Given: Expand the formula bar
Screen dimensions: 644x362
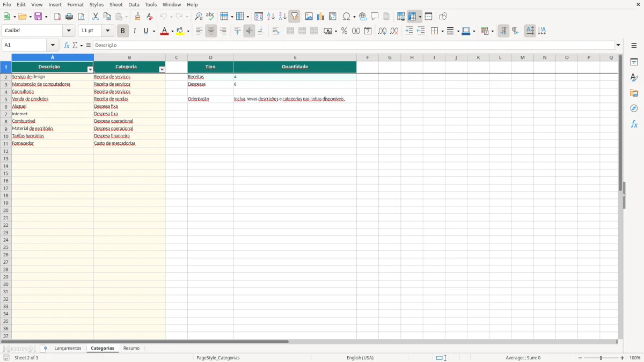Looking at the screenshot, I should 618,46.
